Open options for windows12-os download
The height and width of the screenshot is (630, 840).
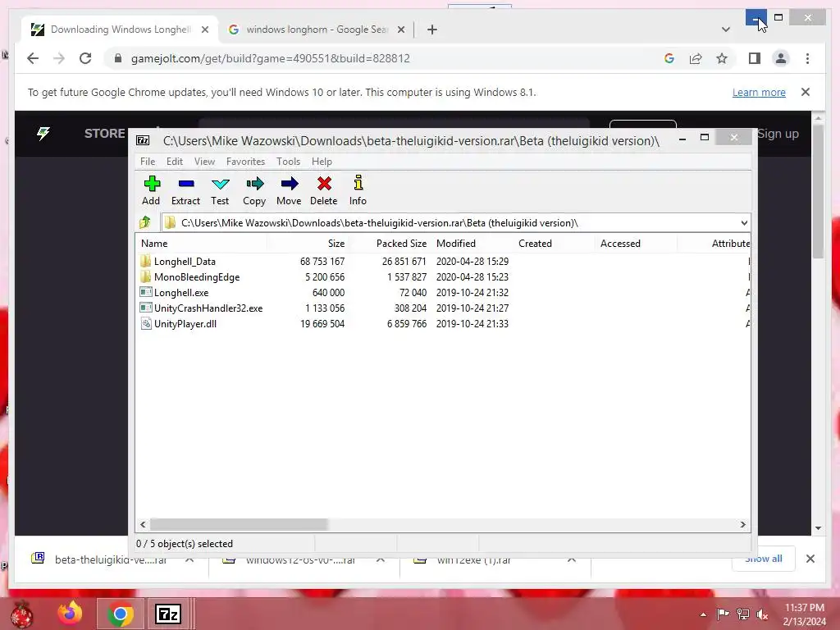coord(381,559)
